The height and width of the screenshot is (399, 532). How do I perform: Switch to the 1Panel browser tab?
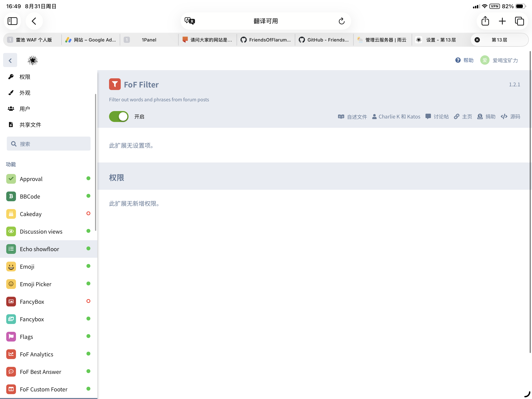(149, 40)
